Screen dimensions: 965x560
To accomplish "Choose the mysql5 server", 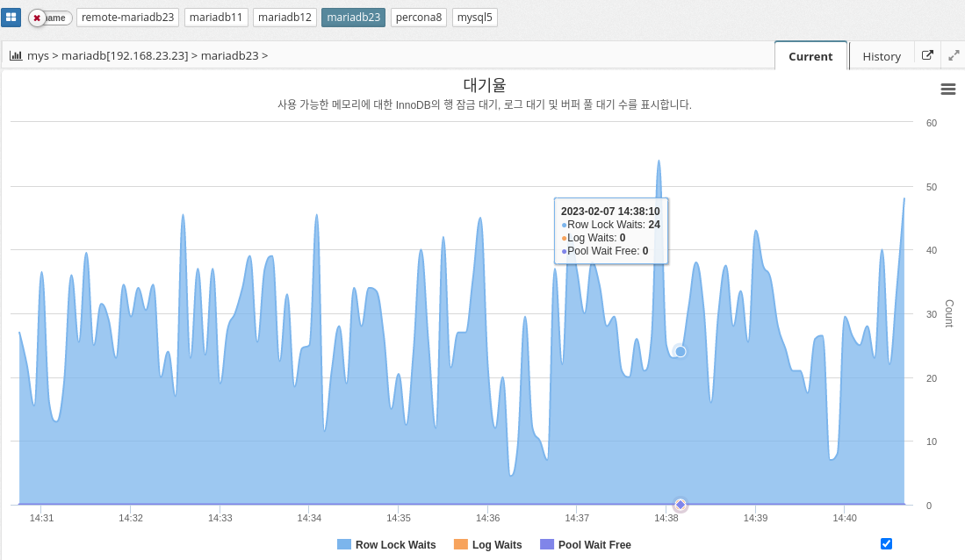I will [x=475, y=18].
